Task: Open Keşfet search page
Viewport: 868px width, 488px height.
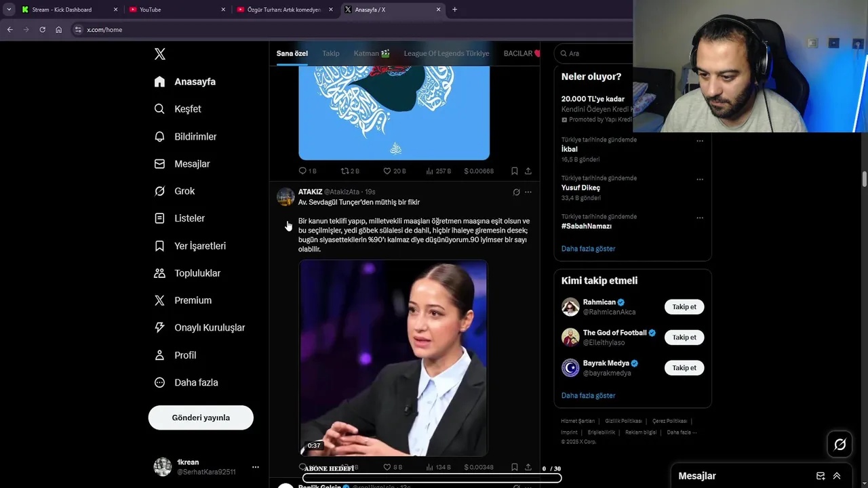Action: tap(178, 109)
